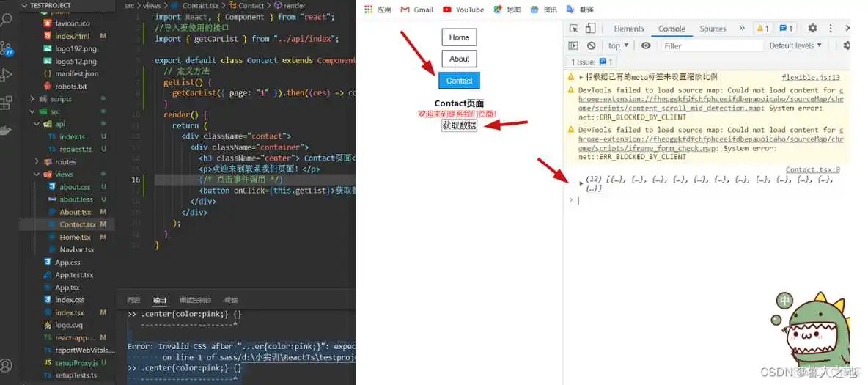This screenshot has height=385, width=868.
Task: Open the Gmail bookmark
Action: pos(416,10)
